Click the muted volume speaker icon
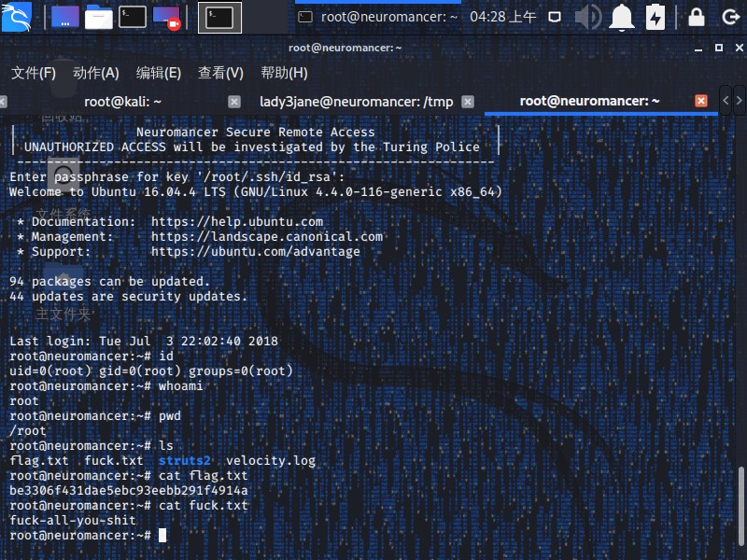Viewport: 747px width, 560px height. (588, 17)
